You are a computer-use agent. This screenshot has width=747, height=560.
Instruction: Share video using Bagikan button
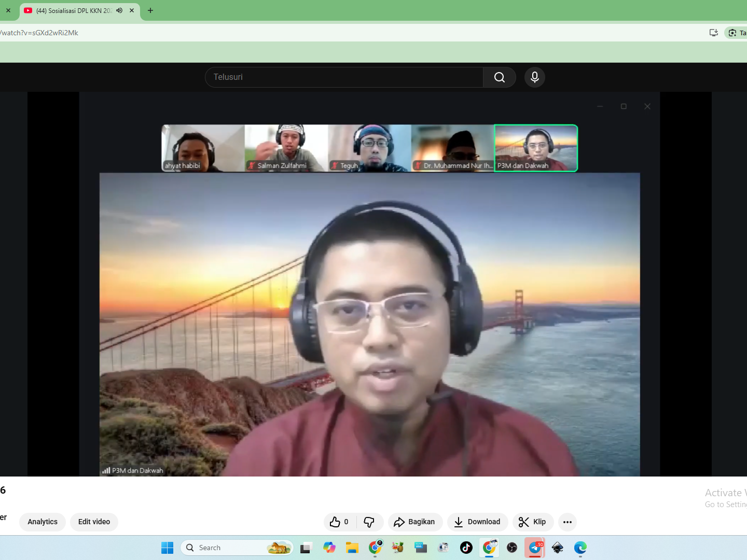pos(415,522)
